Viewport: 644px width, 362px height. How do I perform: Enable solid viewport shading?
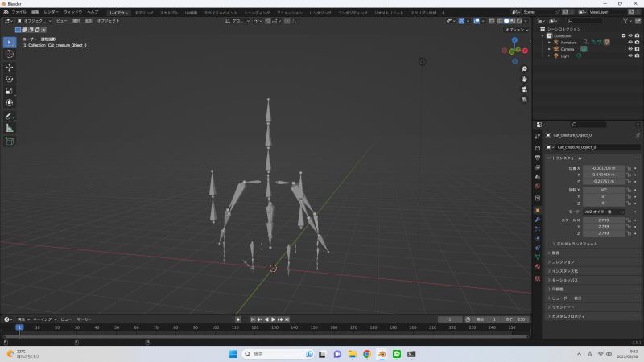(506, 21)
